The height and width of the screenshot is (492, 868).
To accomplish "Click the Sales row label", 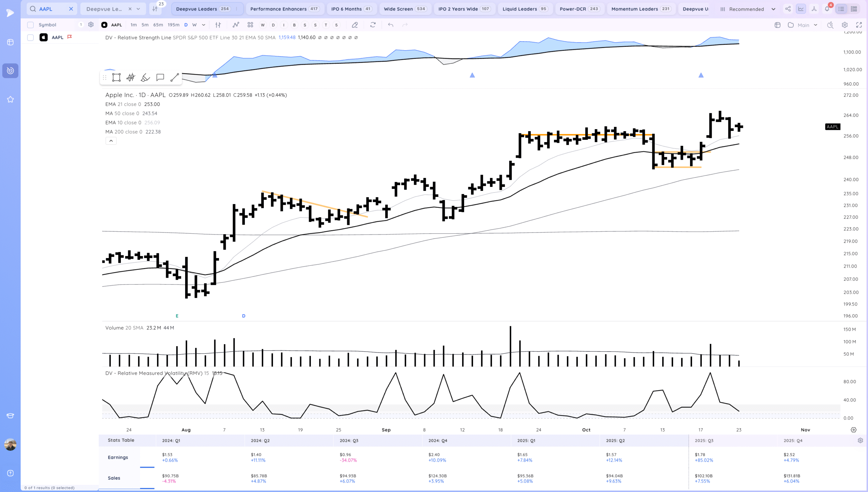I will (114, 478).
